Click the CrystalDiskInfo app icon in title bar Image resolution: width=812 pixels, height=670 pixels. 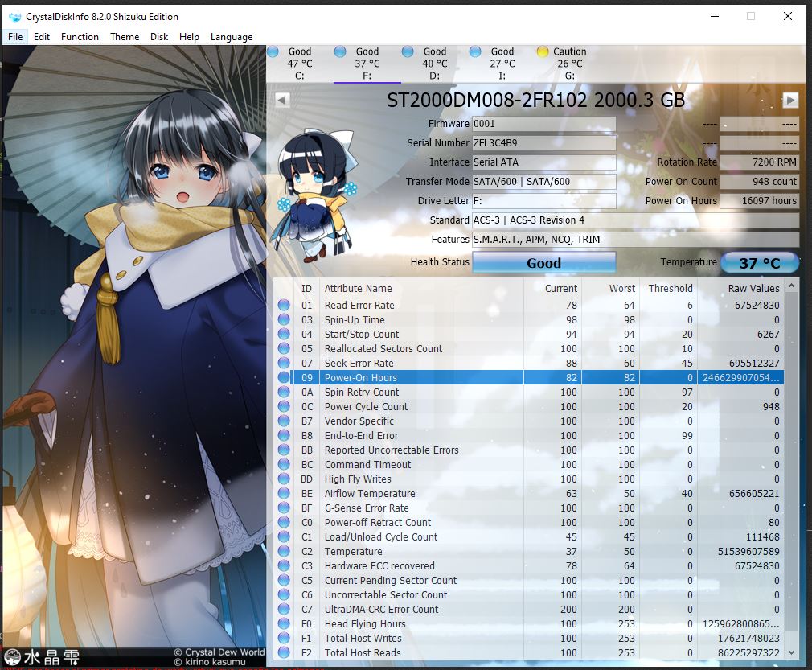pyautogui.click(x=14, y=16)
